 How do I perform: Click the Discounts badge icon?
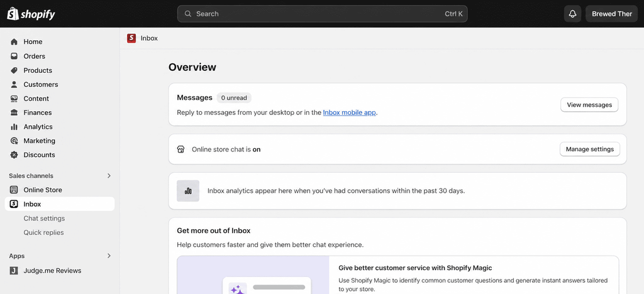pos(14,155)
